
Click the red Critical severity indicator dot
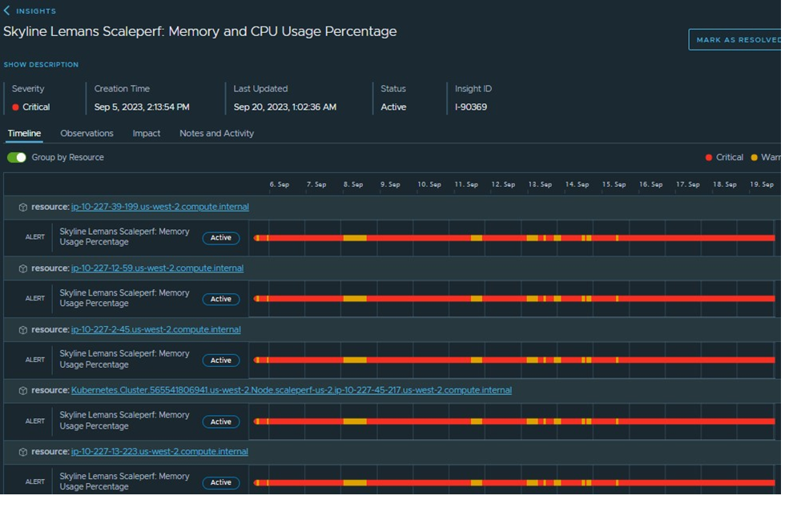tap(16, 107)
